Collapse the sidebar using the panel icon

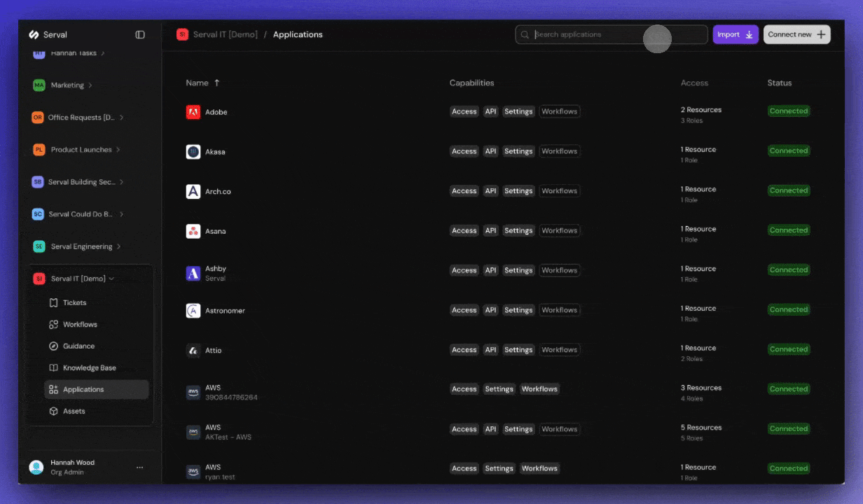[140, 34]
